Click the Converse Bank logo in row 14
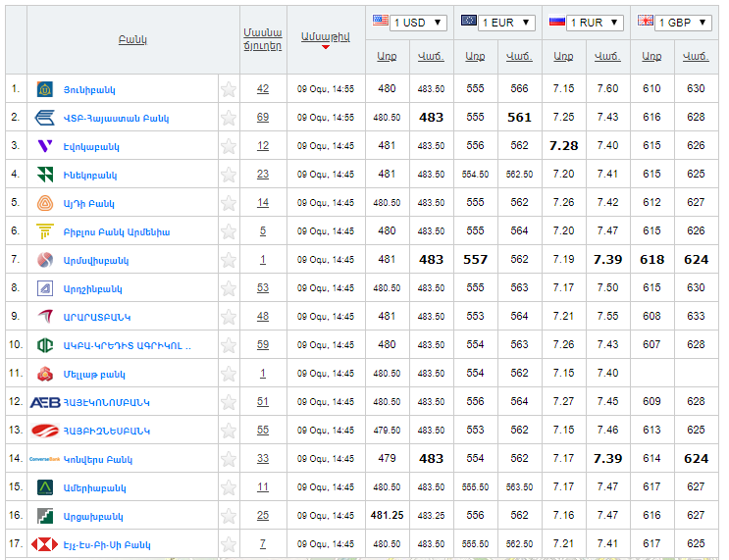Screen dimensions: 729x560 (x=45, y=459)
